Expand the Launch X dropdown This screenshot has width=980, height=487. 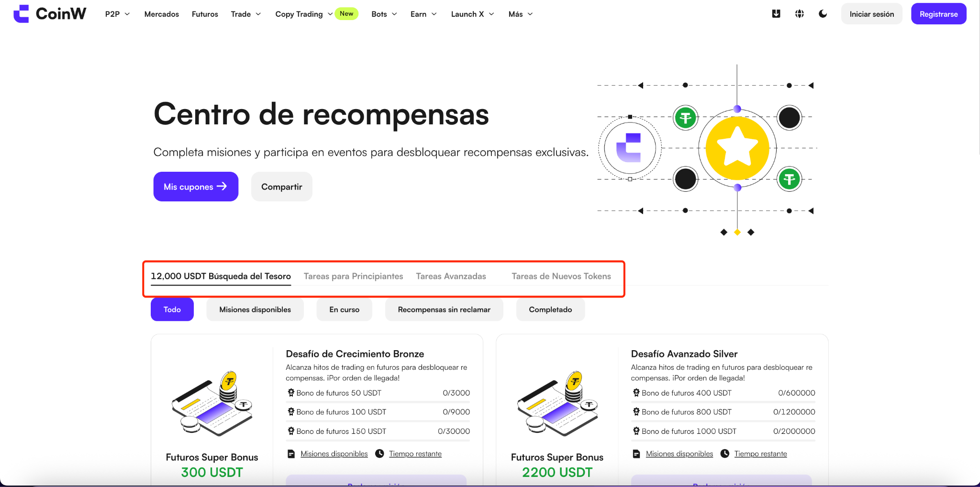coord(472,14)
